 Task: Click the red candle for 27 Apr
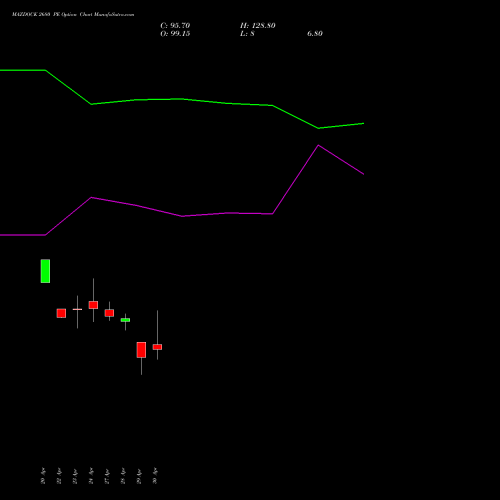pyautogui.click(x=109, y=313)
